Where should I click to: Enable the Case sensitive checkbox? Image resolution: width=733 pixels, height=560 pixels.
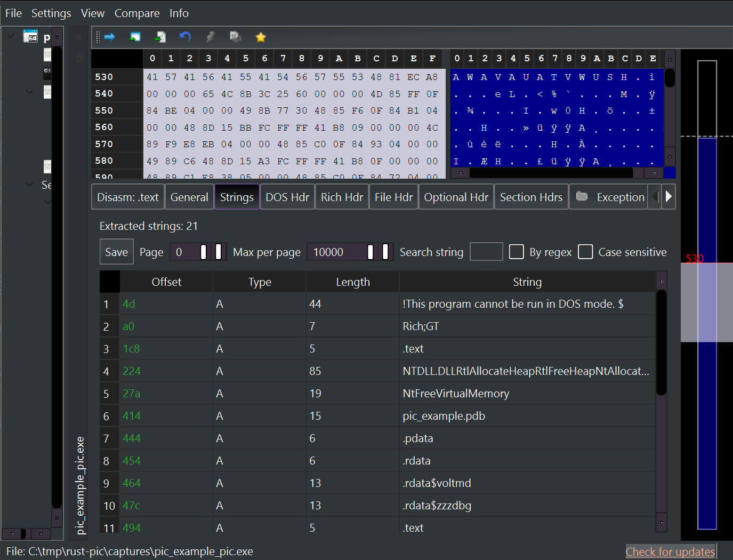585,252
